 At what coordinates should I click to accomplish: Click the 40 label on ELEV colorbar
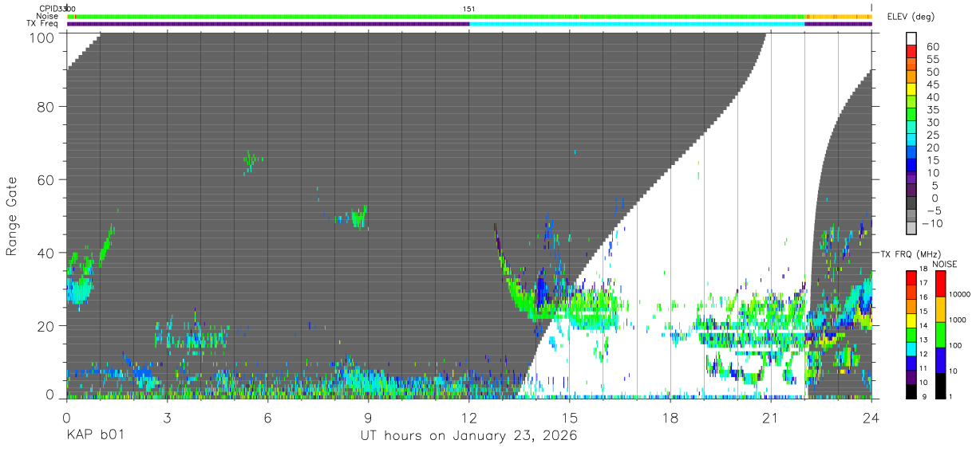click(932, 97)
